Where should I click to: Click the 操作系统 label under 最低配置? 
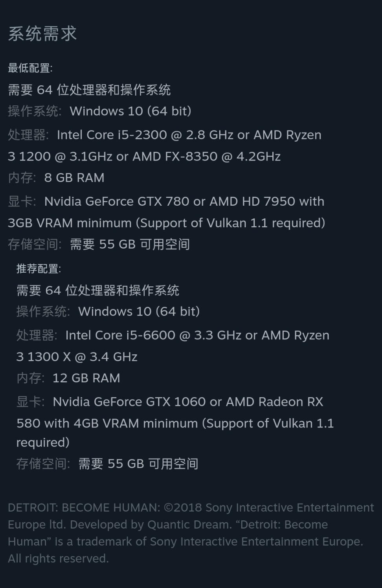pos(34,111)
